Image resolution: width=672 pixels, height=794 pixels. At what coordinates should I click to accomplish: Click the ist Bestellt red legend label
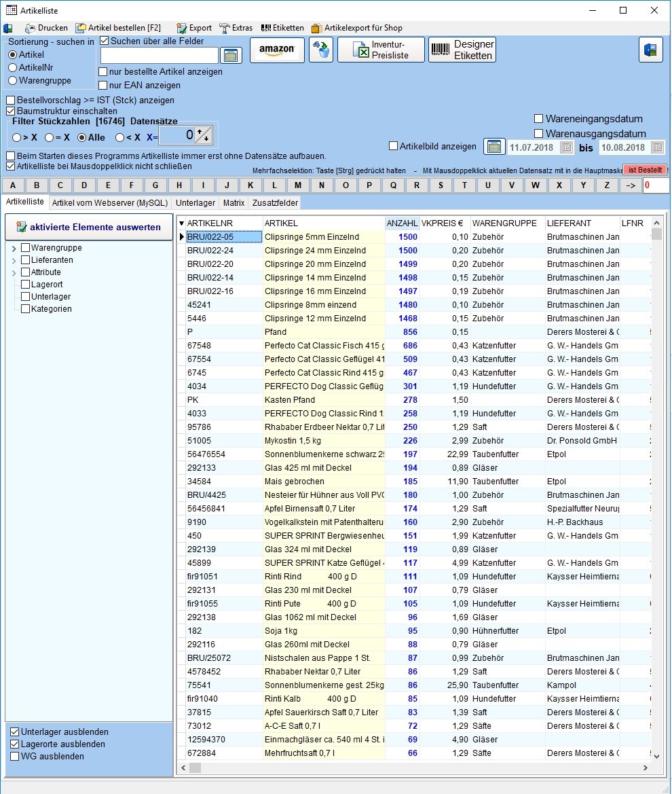click(x=645, y=170)
